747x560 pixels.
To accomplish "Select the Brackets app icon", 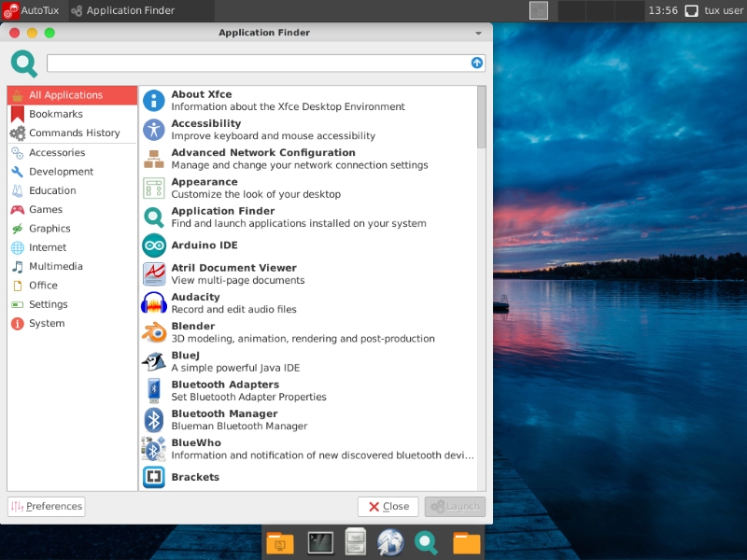I will 154,477.
